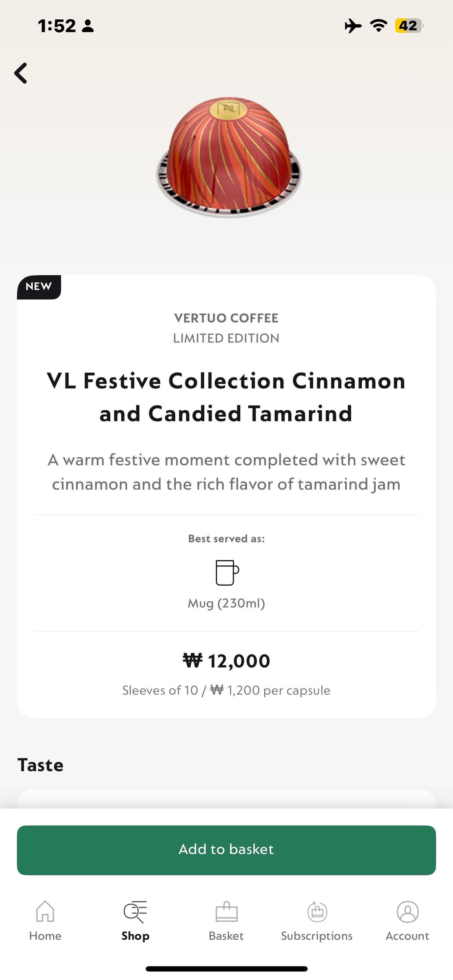Tap the Subscriptions tab label
Image resolution: width=453 pixels, height=980 pixels.
click(317, 936)
